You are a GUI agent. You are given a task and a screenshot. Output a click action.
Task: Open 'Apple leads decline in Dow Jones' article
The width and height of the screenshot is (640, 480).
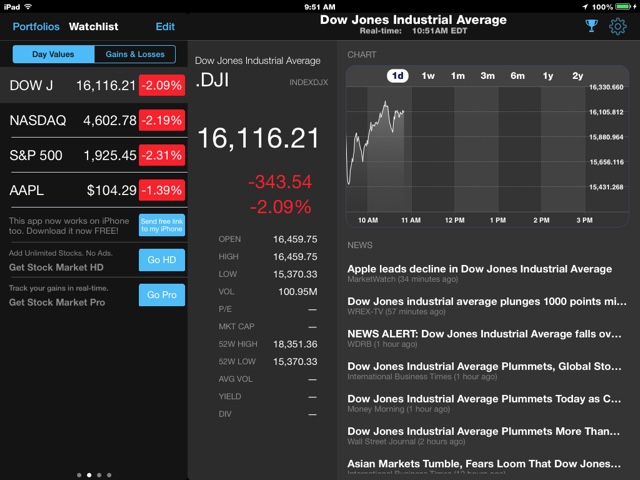click(480, 273)
